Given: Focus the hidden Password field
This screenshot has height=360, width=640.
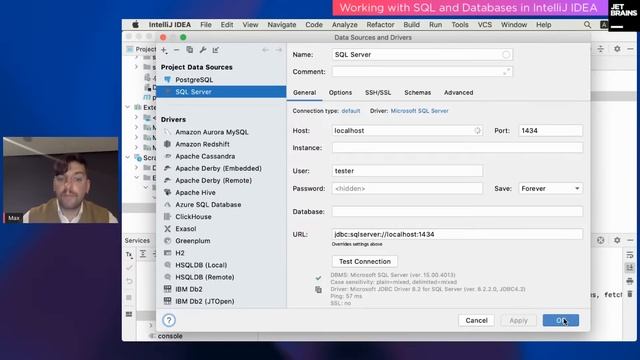Looking at the screenshot, I should [407, 189].
